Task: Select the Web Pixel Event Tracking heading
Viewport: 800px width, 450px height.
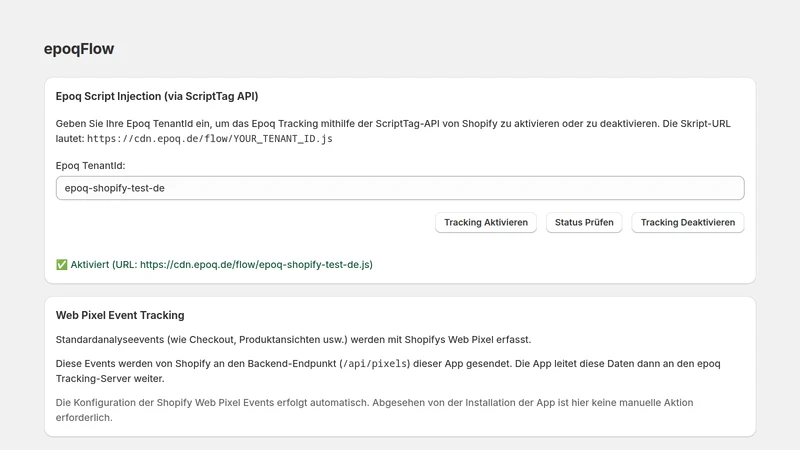Action: click(120, 315)
